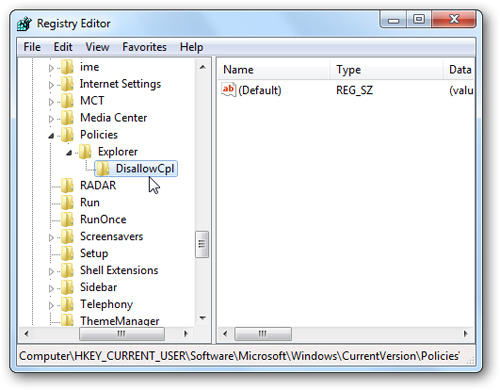This screenshot has height=390, width=500.
Task: Open the Help menu
Action: tap(191, 47)
